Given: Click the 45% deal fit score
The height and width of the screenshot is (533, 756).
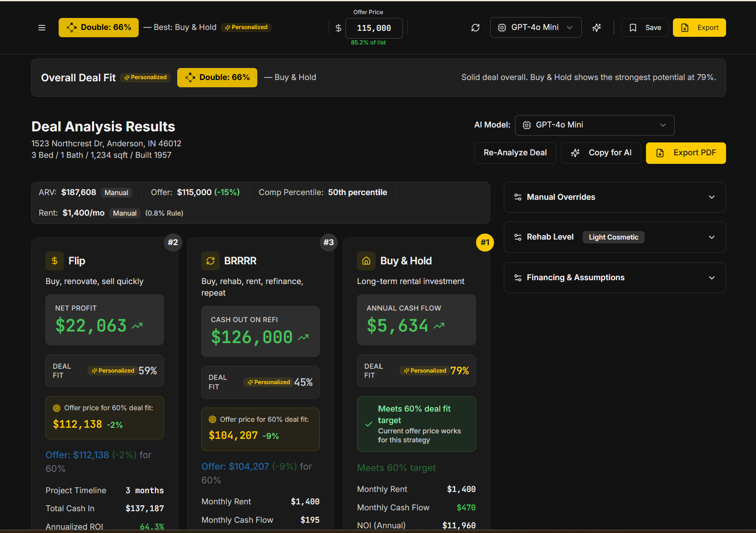Looking at the screenshot, I should coord(304,382).
